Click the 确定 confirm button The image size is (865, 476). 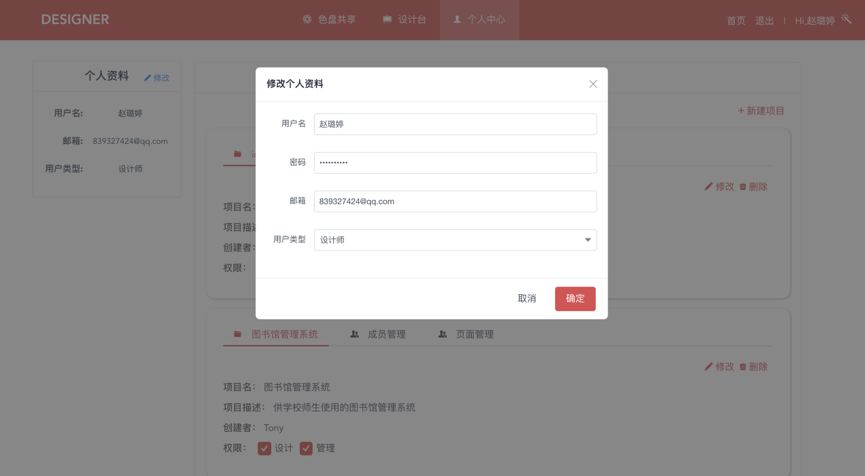[x=575, y=298]
